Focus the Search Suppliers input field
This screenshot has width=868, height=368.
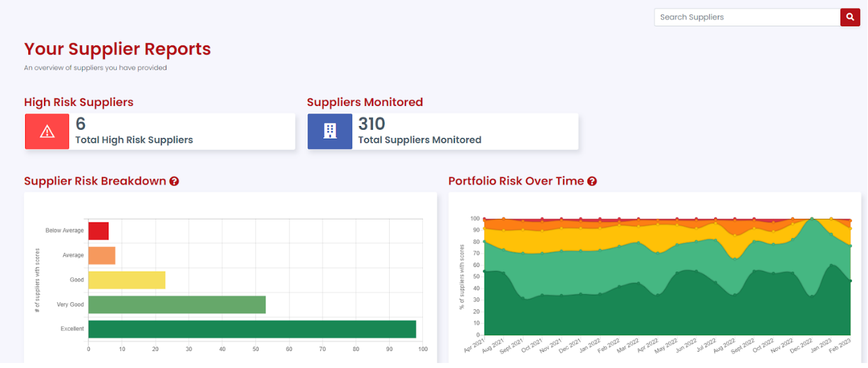[x=747, y=18]
